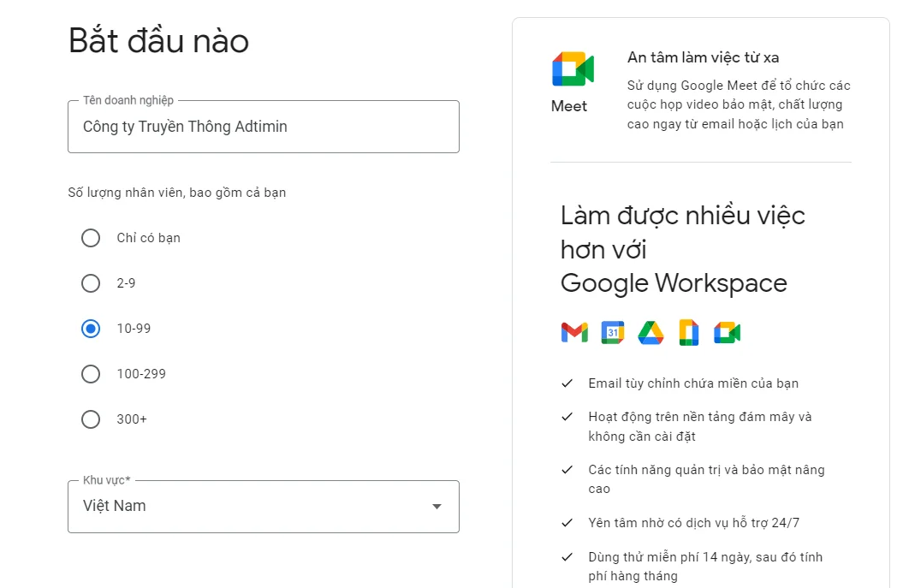Click "Email tùy chỉnh chứa miền của bạn" text

693,383
